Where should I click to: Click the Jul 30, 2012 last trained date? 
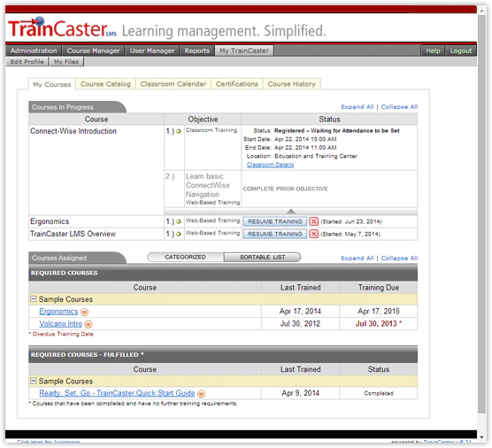pyautogui.click(x=300, y=324)
